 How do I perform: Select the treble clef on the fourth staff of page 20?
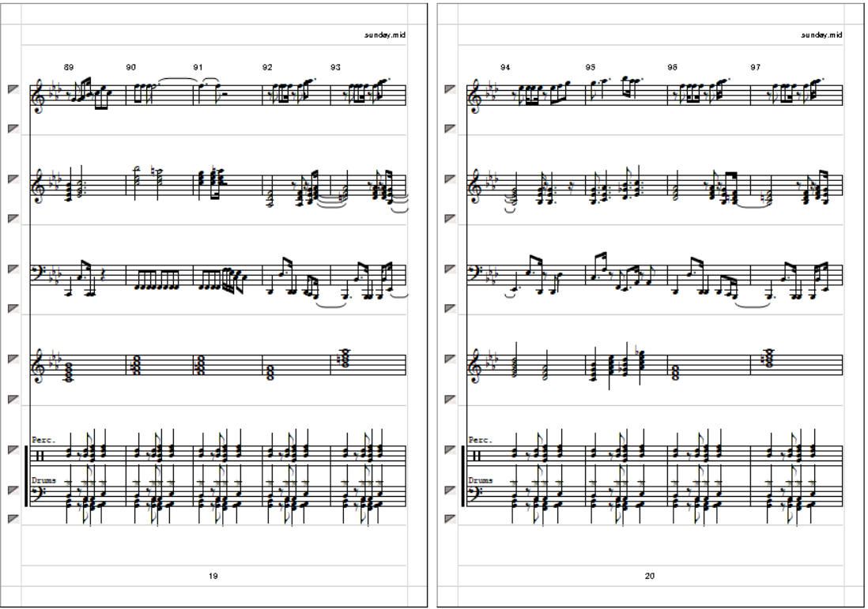(475, 365)
